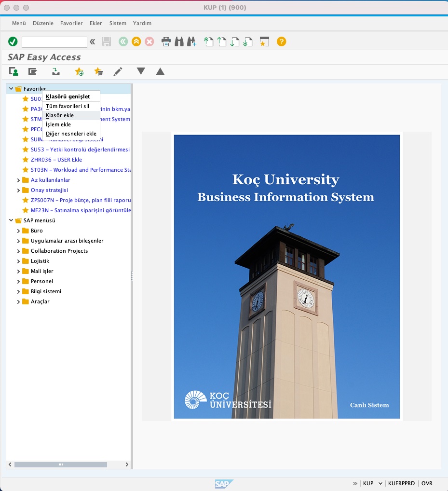The image size is (448, 491).
Task: Cancel with the red X toolbar icon
Action: pos(149,42)
